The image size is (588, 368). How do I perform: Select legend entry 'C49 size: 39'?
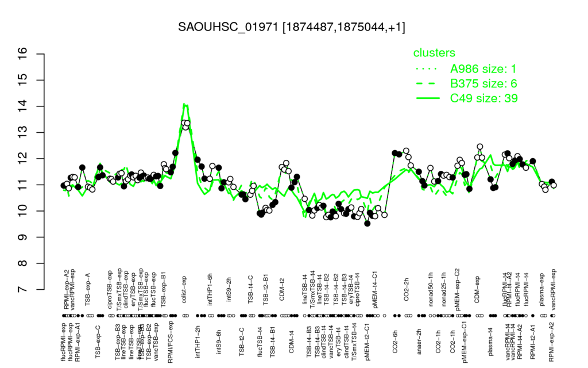click(484, 98)
